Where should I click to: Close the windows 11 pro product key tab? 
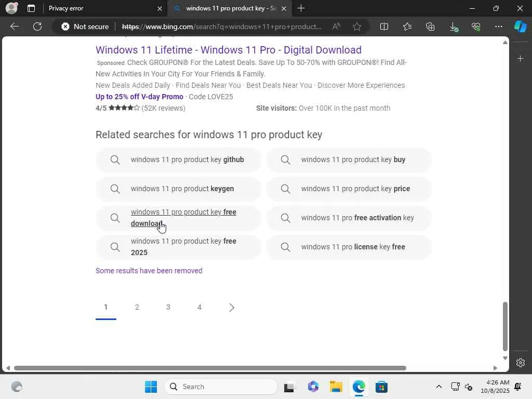click(284, 8)
